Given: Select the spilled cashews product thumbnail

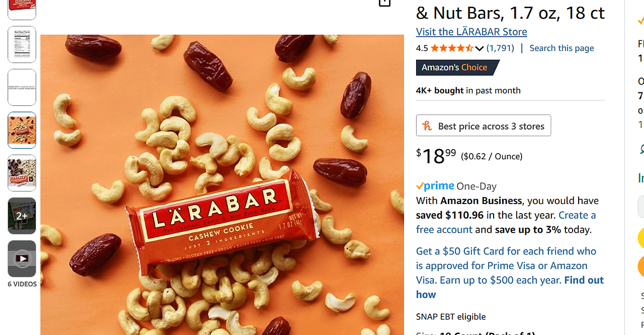Looking at the screenshot, I should (x=22, y=130).
